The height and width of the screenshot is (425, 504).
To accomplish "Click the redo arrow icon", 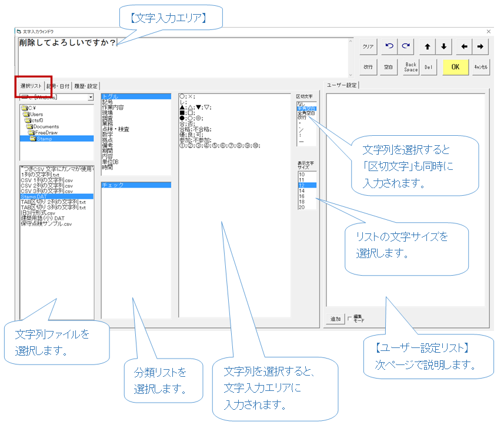I will coord(405,46).
